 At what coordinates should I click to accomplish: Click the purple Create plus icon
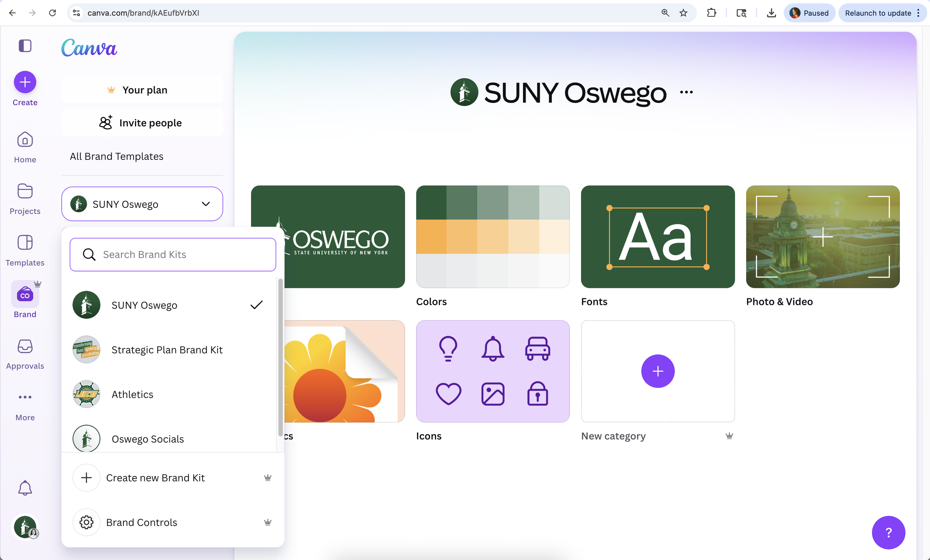[25, 82]
